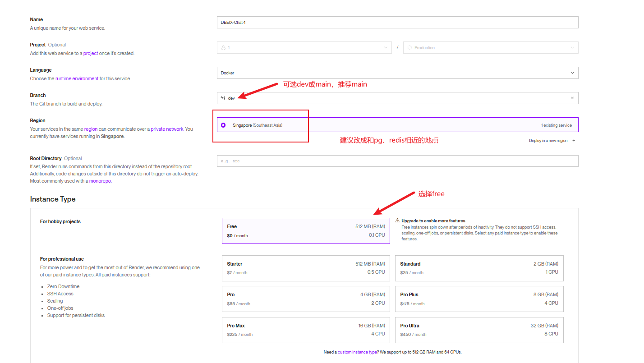This screenshot has width=644, height=363.
Task: Click the 'Instance Type' heading
Action: pyautogui.click(x=53, y=199)
